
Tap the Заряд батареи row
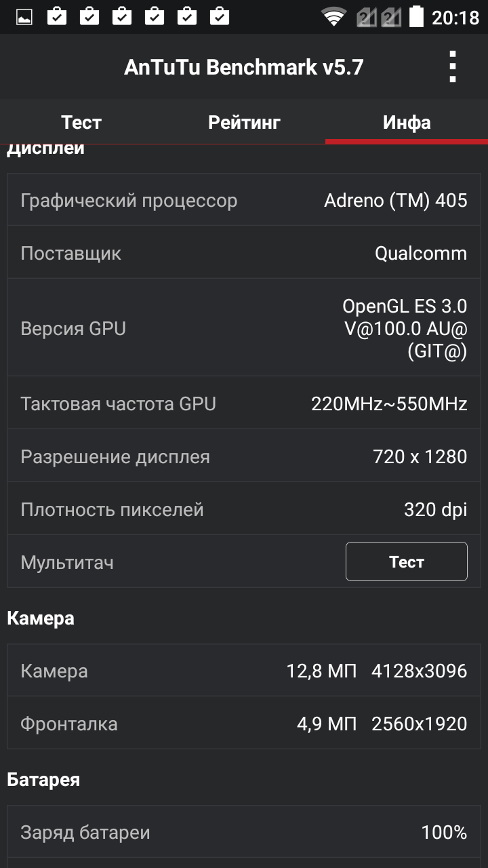[x=244, y=832]
